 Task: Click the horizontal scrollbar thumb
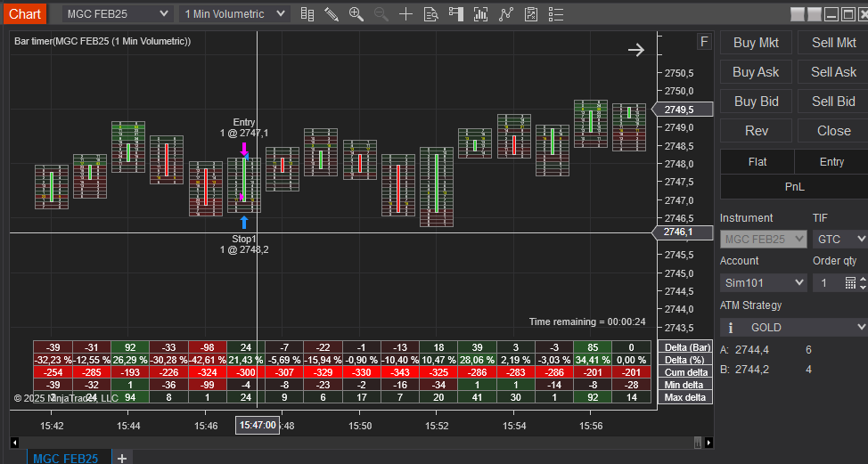point(698,443)
